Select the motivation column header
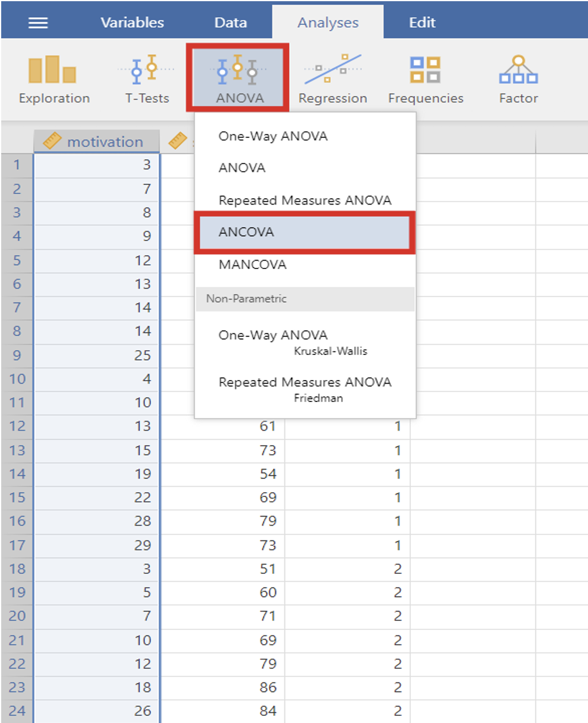 (105, 142)
